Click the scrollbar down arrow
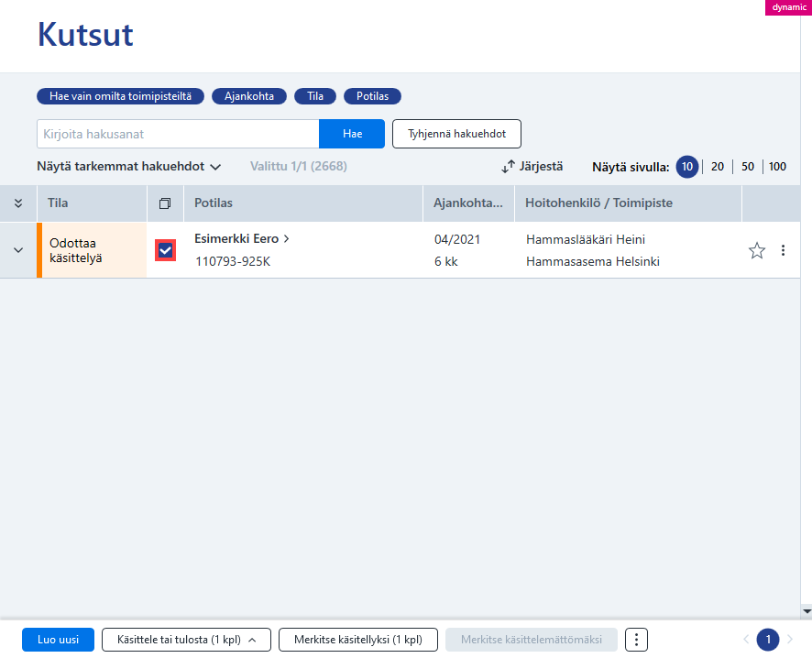Image resolution: width=812 pixels, height=658 pixels. [807, 611]
